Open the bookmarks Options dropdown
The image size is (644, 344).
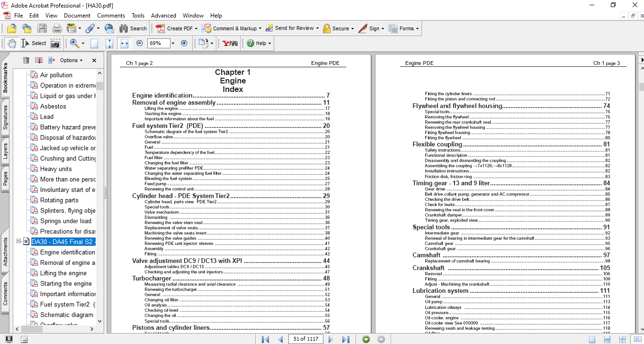click(x=71, y=60)
